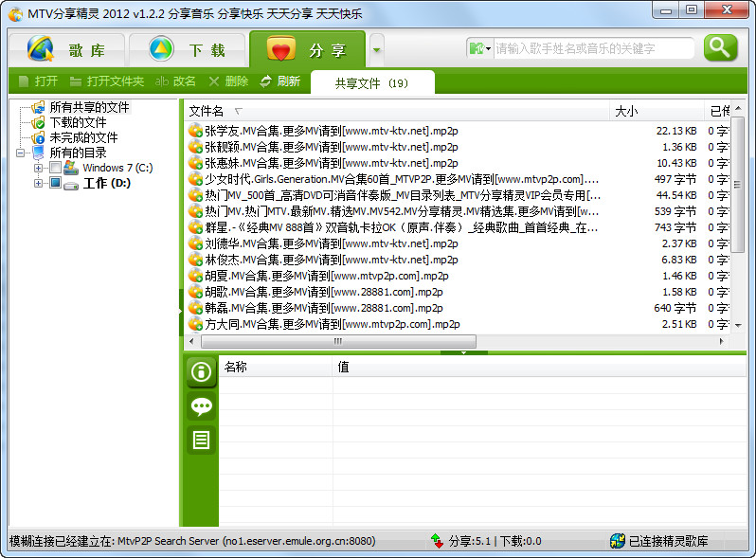Image resolution: width=756 pixels, height=558 pixels.
Task: Switch to the 下载 download tab
Action: click(x=187, y=49)
